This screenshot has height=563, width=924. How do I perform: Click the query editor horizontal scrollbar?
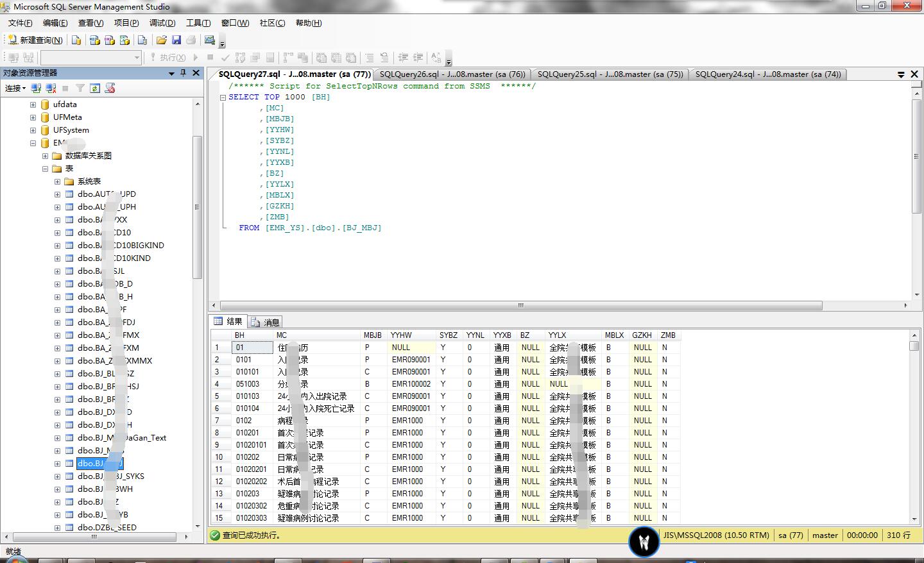520,305
